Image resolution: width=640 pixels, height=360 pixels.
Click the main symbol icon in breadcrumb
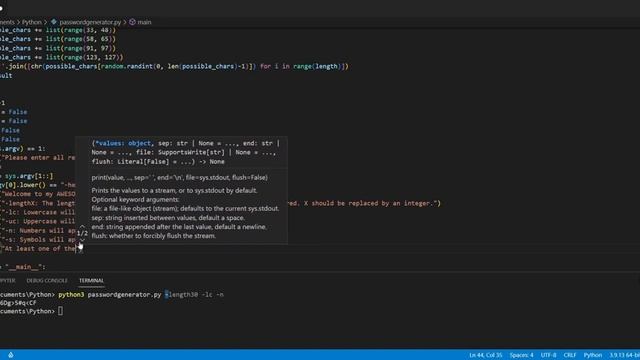[x=132, y=22]
